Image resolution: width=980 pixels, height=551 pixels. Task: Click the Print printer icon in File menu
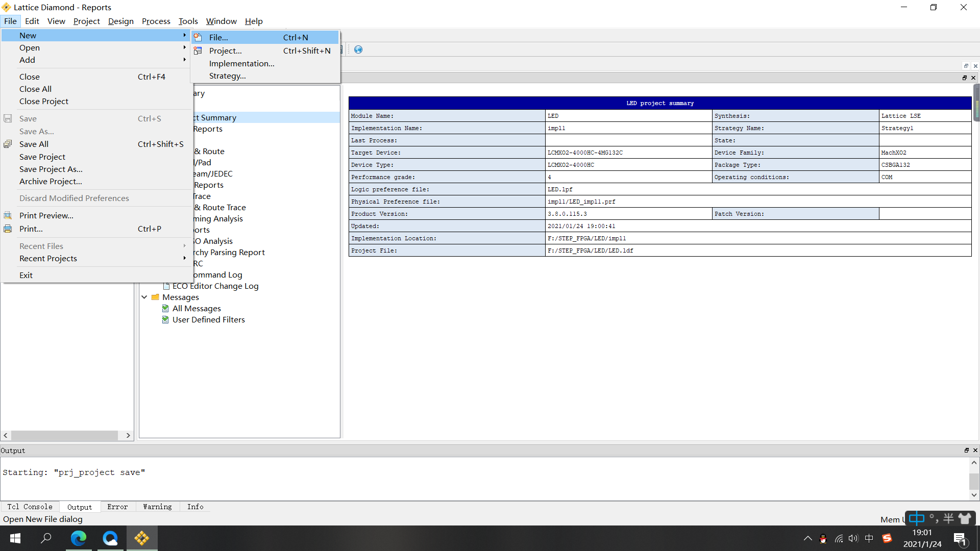click(x=8, y=229)
